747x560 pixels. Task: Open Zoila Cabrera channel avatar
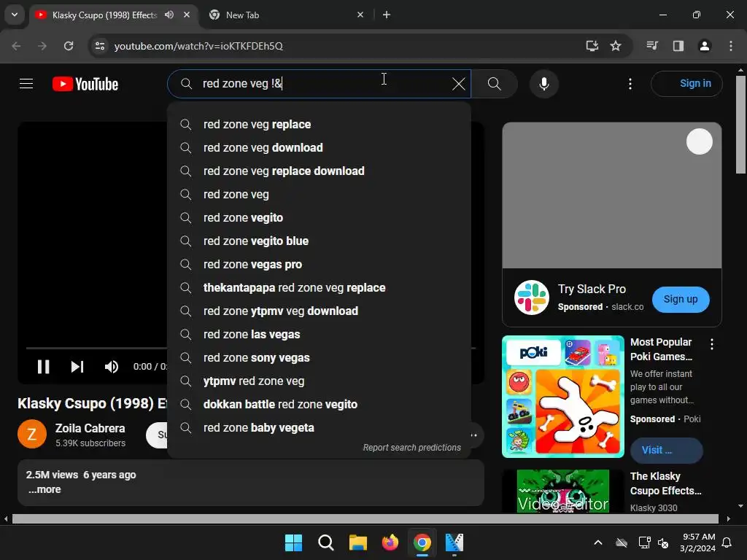point(32,434)
